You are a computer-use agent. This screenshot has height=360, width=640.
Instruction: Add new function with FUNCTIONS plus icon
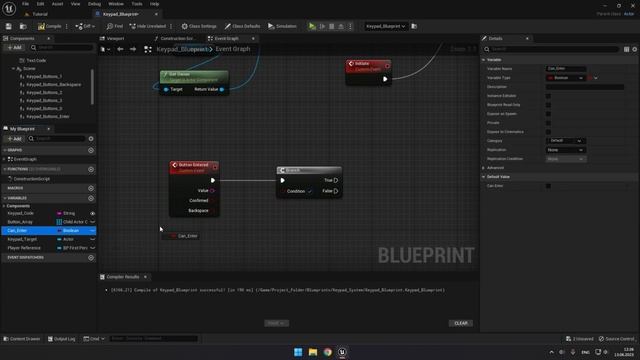[91, 169]
